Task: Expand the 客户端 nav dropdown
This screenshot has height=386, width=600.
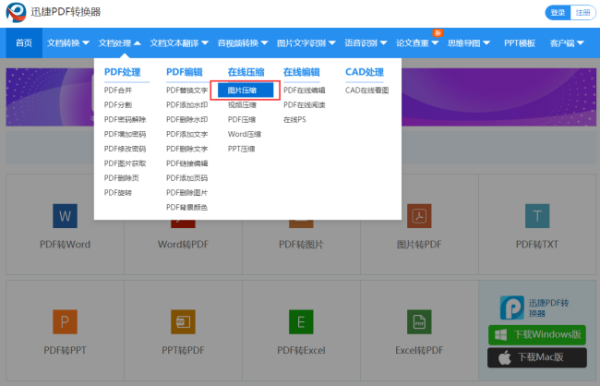Action: pyautogui.click(x=567, y=43)
